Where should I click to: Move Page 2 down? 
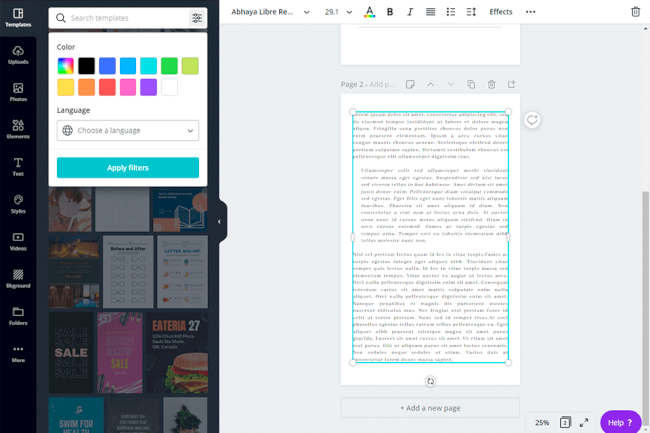tap(451, 85)
